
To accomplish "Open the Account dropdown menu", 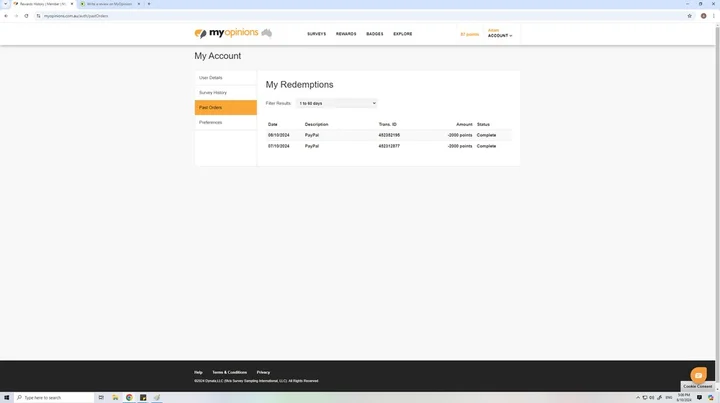I will [x=500, y=35].
